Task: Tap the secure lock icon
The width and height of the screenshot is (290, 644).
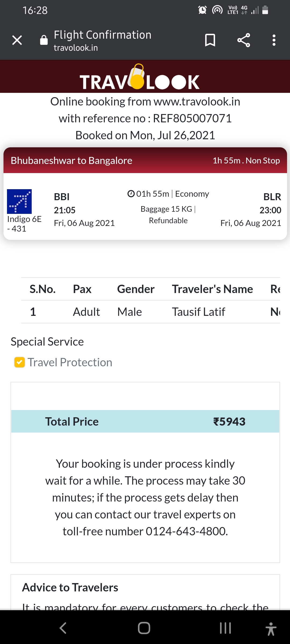Action: (x=44, y=40)
